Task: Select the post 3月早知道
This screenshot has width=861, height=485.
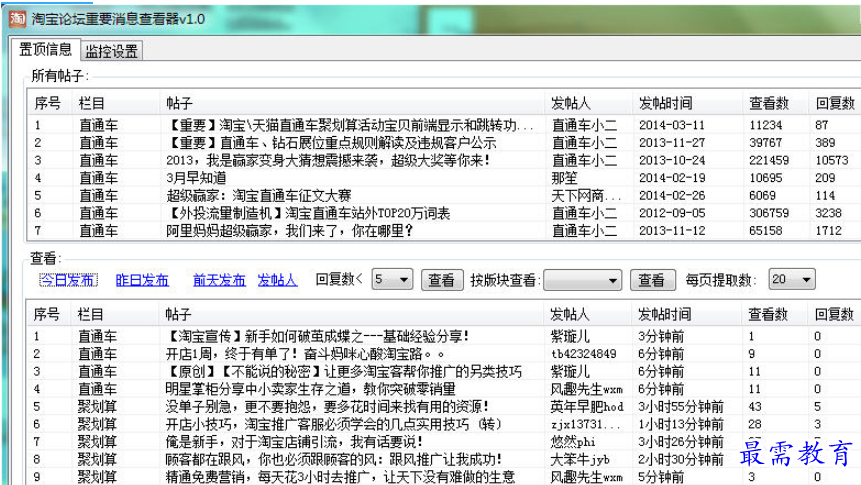Action: [x=196, y=178]
